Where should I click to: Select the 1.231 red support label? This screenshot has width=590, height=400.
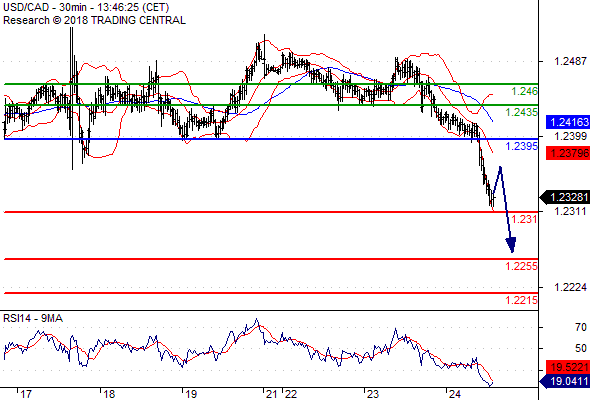tap(525, 219)
